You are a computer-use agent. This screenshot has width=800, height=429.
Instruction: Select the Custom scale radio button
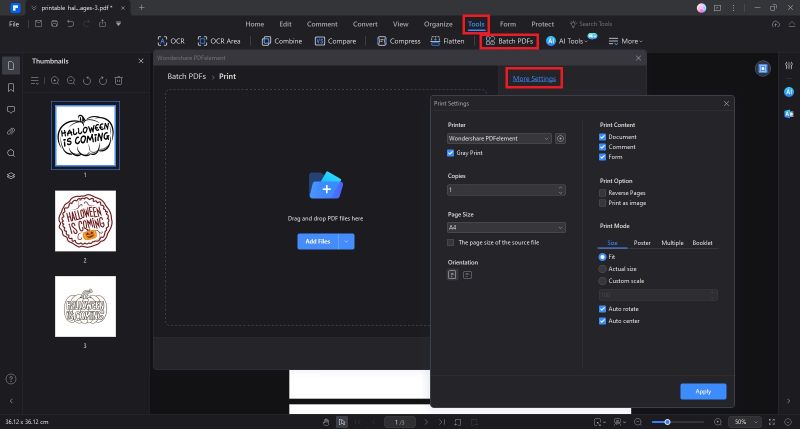(x=603, y=281)
